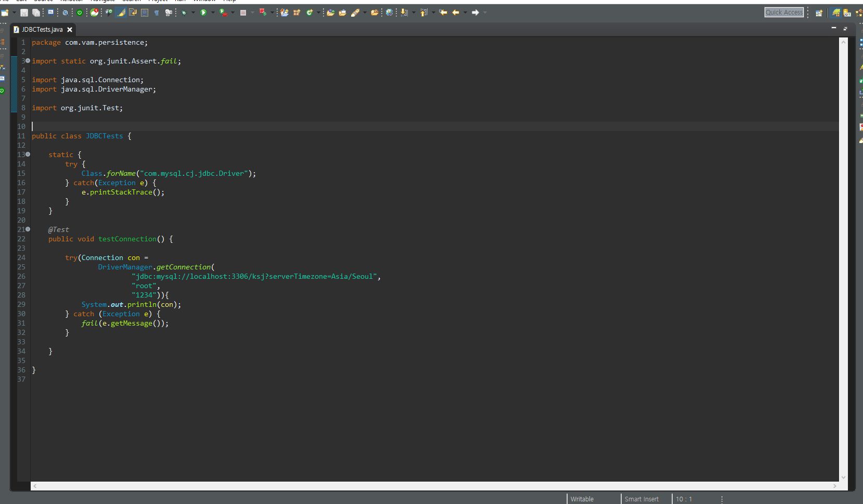Collapse the testConnection method at line 21
The image size is (863, 504).
pyautogui.click(x=28, y=229)
